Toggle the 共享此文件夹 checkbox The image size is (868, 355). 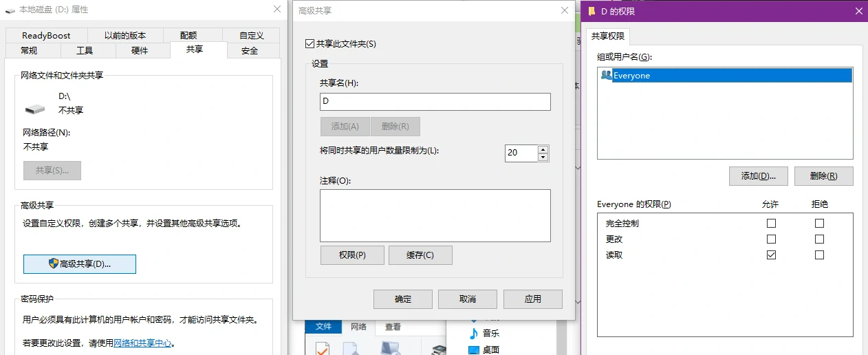(310, 44)
